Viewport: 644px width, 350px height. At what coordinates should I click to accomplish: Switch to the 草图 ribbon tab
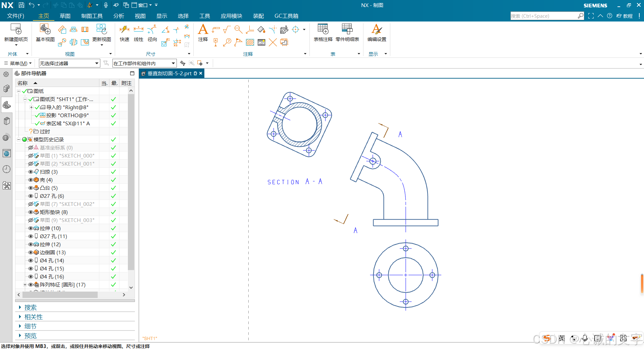coord(65,16)
